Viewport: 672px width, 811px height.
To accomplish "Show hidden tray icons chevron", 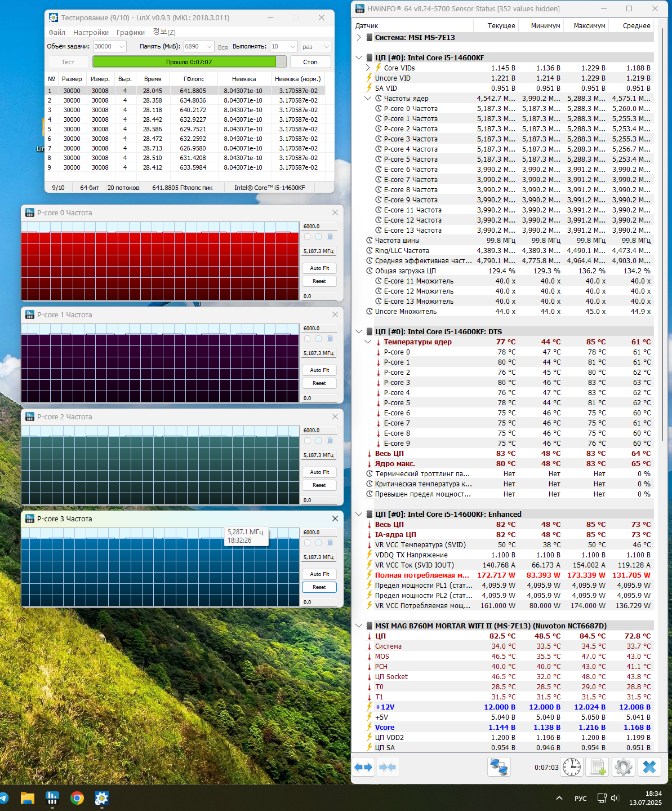I will (x=559, y=798).
